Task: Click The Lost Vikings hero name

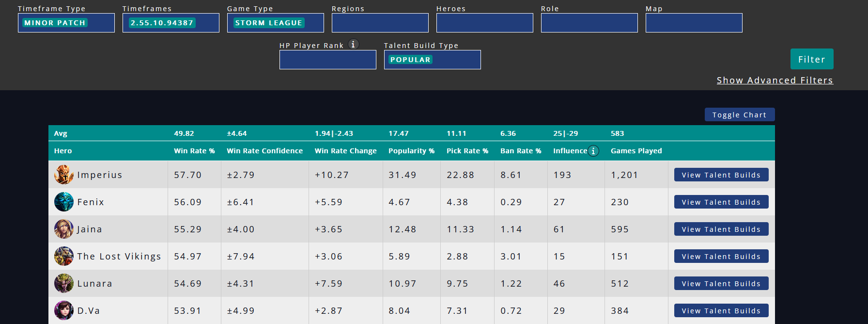Action: 119,257
